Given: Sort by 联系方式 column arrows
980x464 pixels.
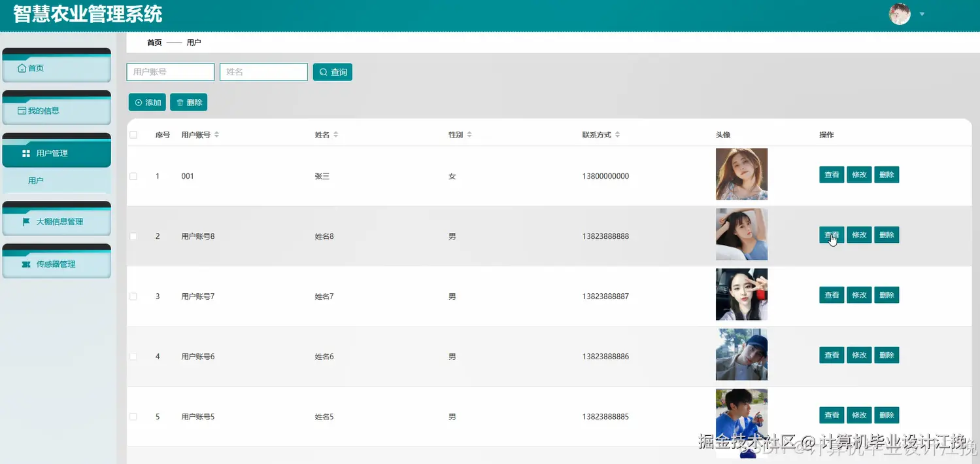Looking at the screenshot, I should [x=617, y=135].
